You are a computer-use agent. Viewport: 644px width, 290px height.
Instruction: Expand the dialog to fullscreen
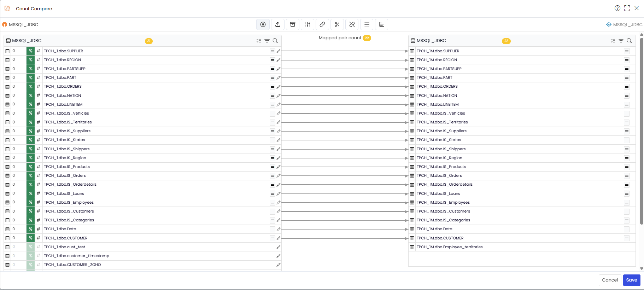(x=627, y=8)
